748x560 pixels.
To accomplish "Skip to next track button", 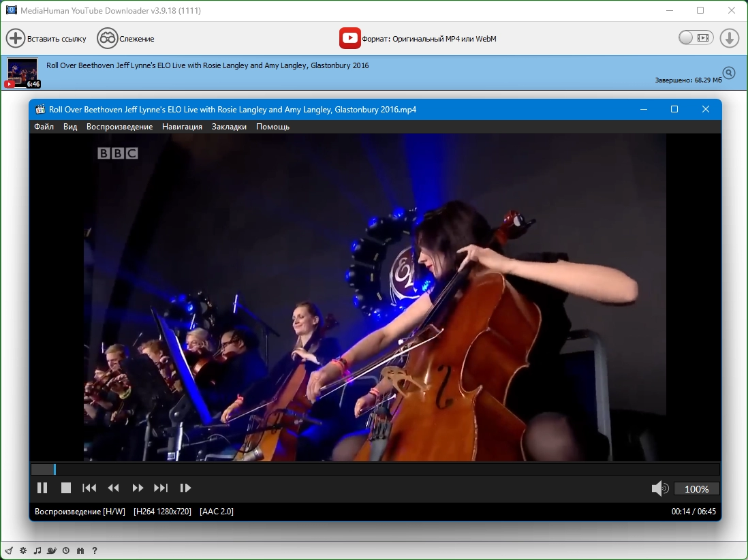I will point(161,488).
